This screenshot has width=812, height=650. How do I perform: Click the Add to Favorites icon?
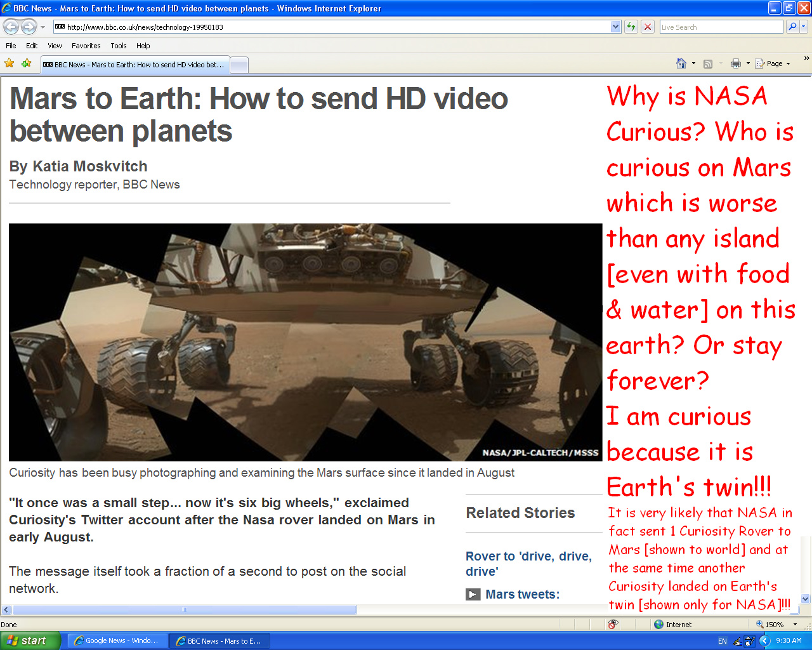pyautogui.click(x=26, y=63)
